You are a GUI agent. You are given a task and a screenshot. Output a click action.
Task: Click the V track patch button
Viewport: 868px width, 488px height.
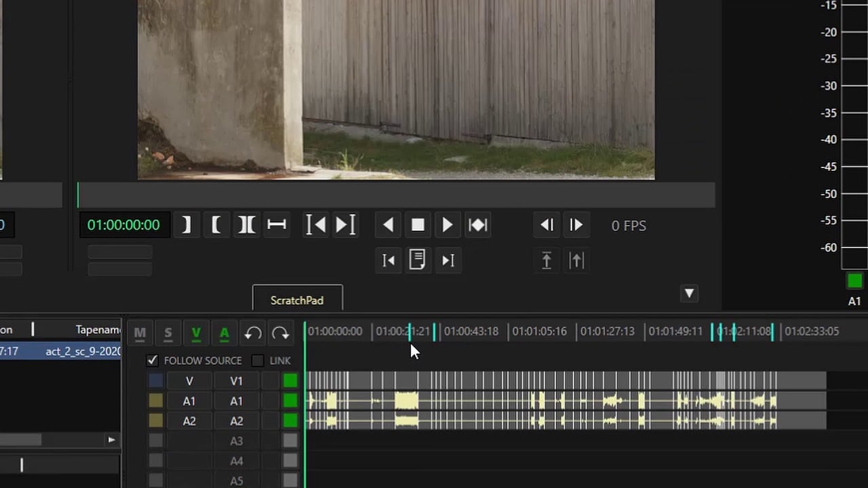(189, 381)
